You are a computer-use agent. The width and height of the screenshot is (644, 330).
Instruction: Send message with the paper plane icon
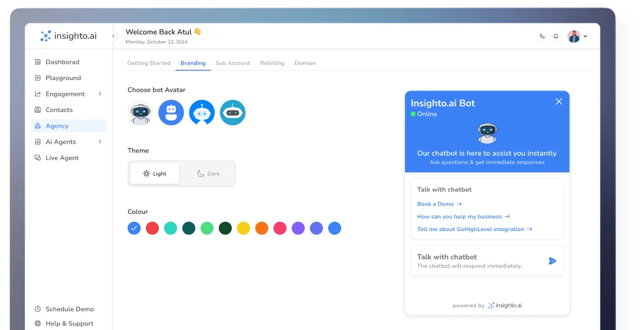click(x=552, y=261)
